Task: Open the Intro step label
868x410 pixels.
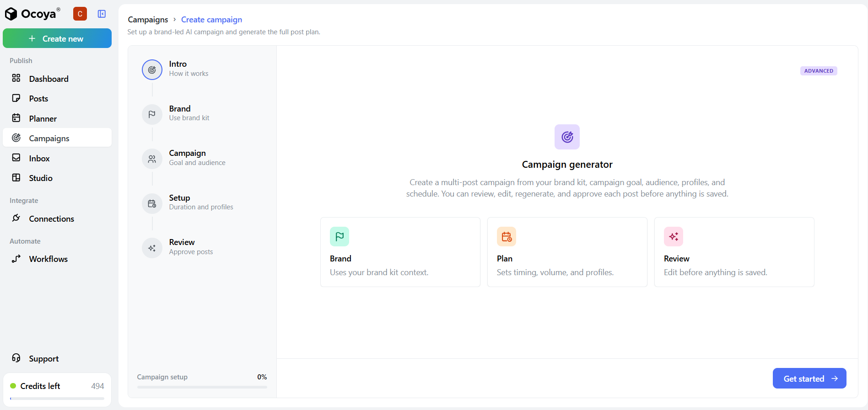Action: (x=178, y=64)
